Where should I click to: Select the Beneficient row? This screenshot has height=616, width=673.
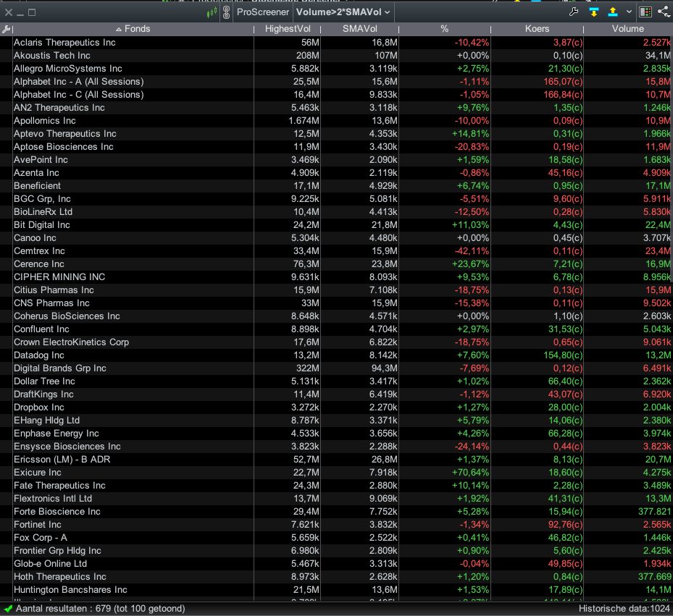click(x=336, y=186)
